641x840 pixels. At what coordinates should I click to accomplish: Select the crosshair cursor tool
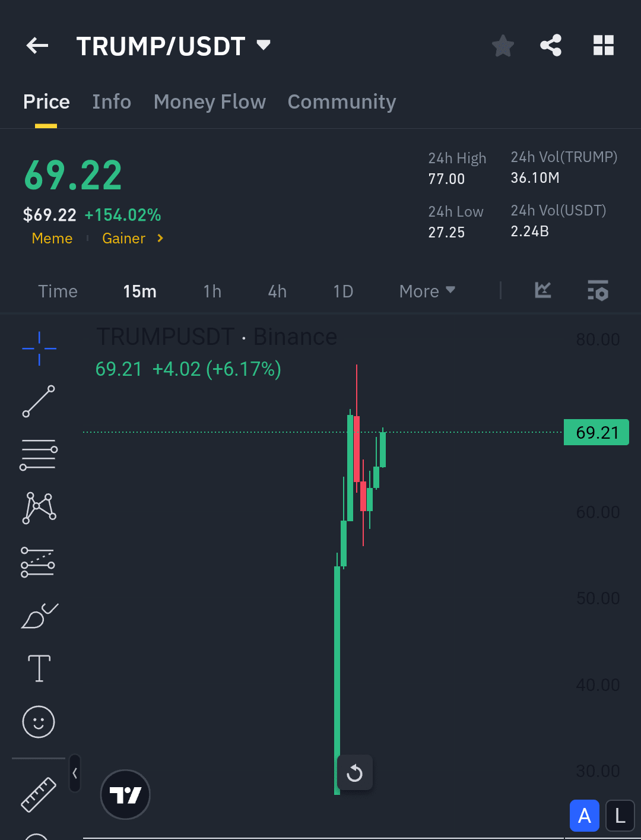click(x=38, y=348)
